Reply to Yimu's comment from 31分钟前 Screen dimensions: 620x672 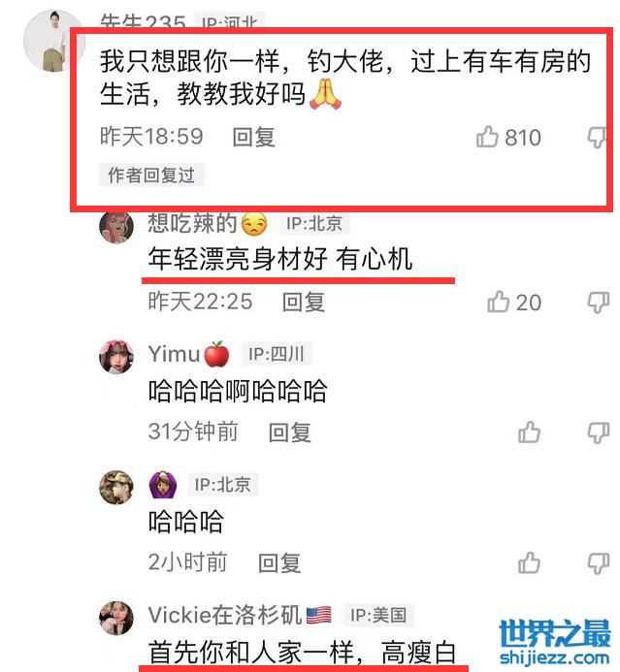[289, 432]
